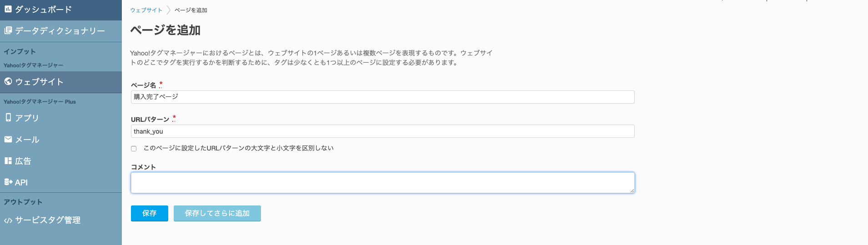Screen dimensions: 868x245
Task: Open the ダッシュボード menu item
Action: (43, 10)
